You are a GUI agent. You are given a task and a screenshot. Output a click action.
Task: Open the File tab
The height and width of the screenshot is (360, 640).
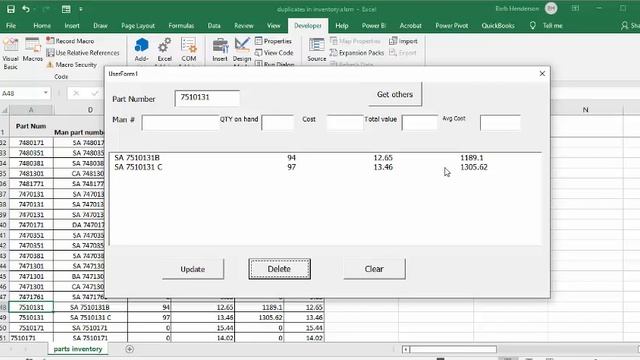coord(11,25)
